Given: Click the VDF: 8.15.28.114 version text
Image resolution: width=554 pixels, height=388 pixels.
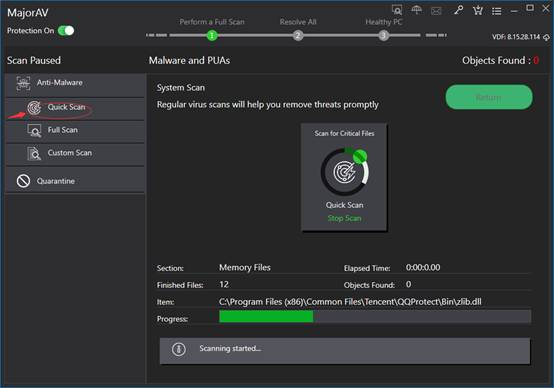Looking at the screenshot, I should 516,37.
